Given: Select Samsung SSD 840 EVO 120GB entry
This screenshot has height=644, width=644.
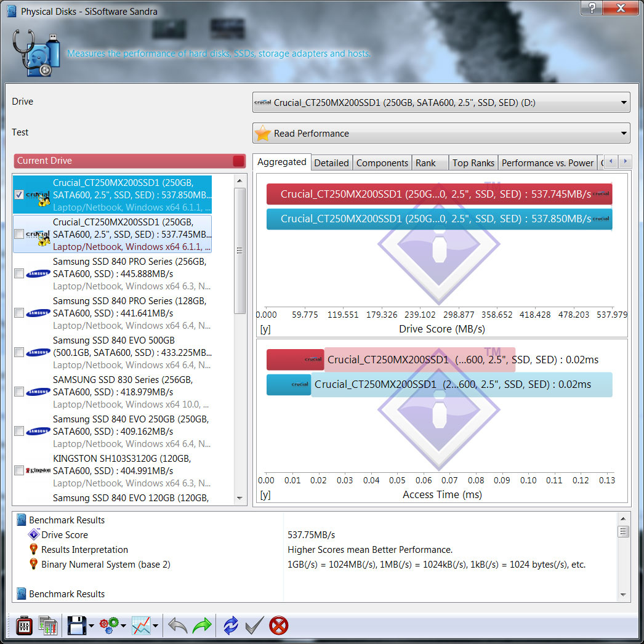Looking at the screenshot, I should click(130, 498).
